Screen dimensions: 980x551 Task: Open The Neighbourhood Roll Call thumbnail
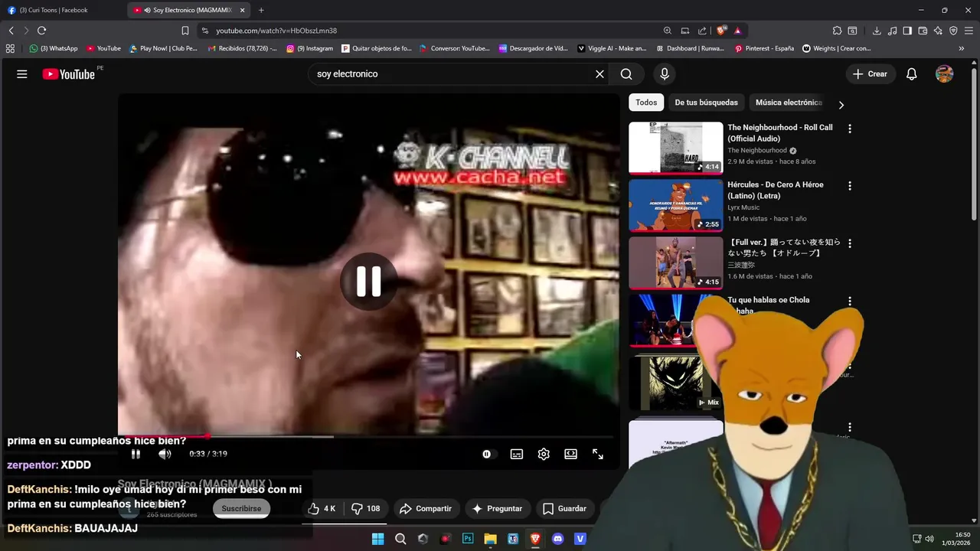pos(675,148)
